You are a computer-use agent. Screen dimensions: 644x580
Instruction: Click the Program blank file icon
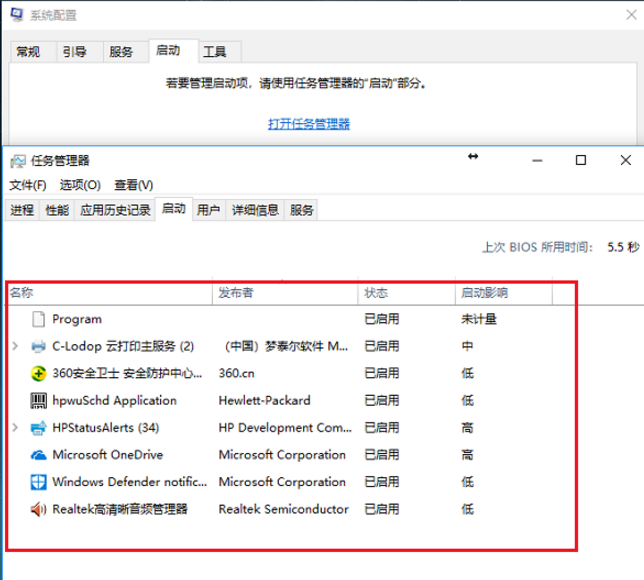click(38, 319)
